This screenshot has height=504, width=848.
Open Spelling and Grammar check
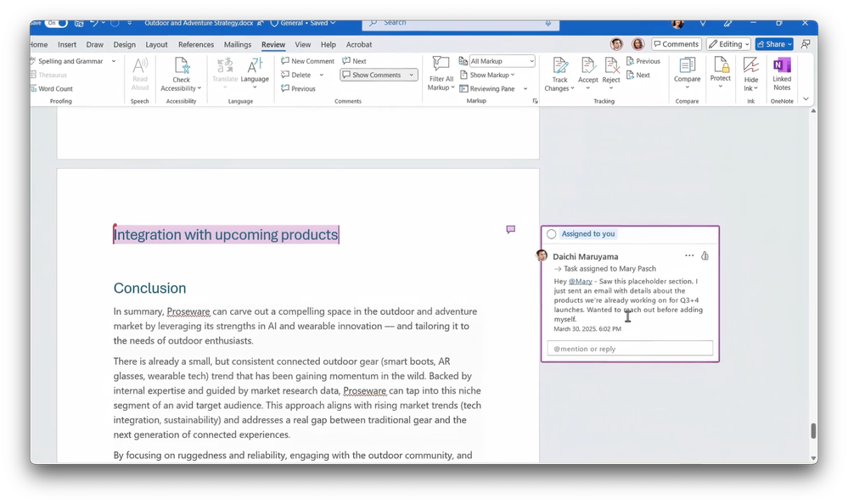(66, 61)
